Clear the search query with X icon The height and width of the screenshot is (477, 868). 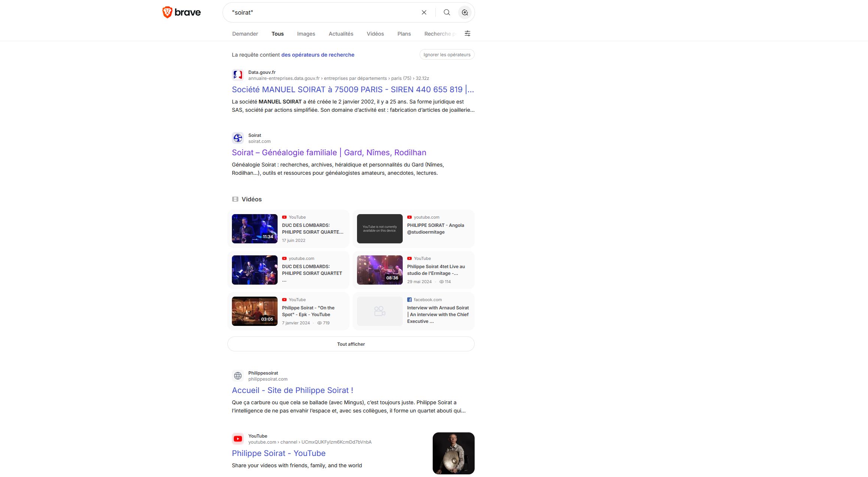tap(424, 12)
